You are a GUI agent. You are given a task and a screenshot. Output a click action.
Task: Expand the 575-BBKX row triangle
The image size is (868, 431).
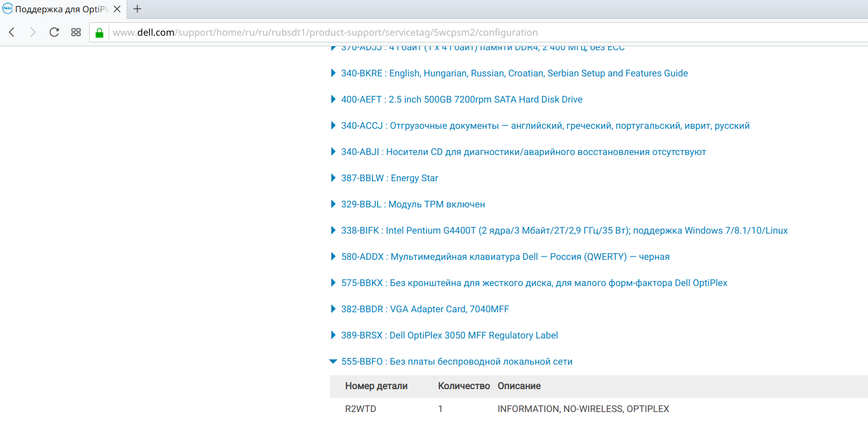click(333, 283)
